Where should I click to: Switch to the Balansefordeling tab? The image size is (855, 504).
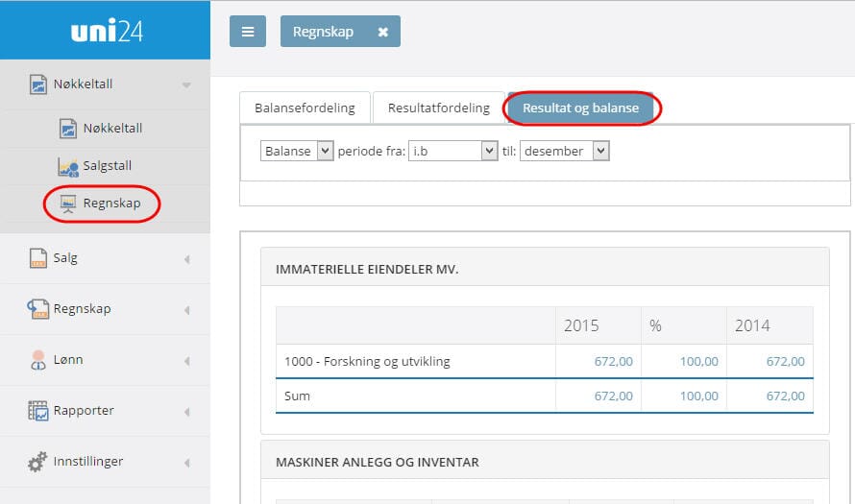coord(305,108)
